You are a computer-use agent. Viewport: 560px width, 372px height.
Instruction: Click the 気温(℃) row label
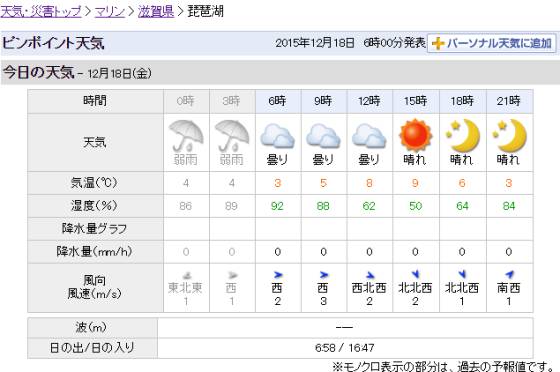(x=95, y=183)
